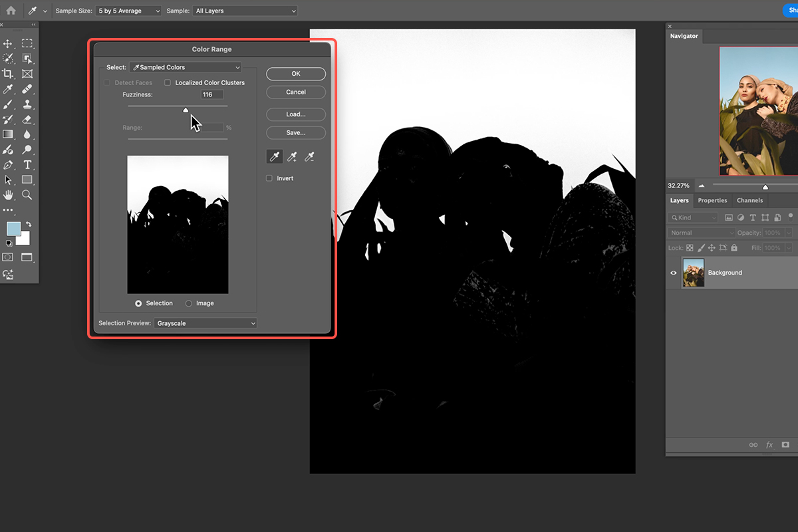Select the Zoom tool

pyautogui.click(x=27, y=195)
